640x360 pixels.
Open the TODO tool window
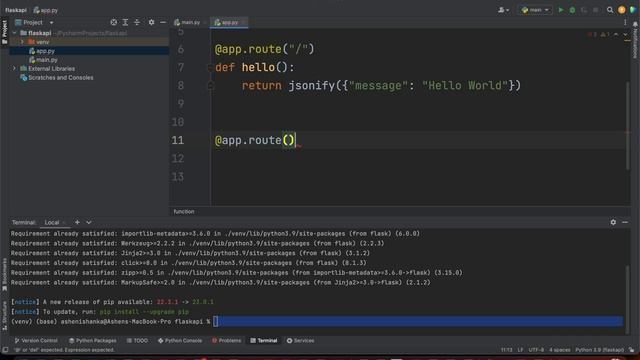click(137, 340)
